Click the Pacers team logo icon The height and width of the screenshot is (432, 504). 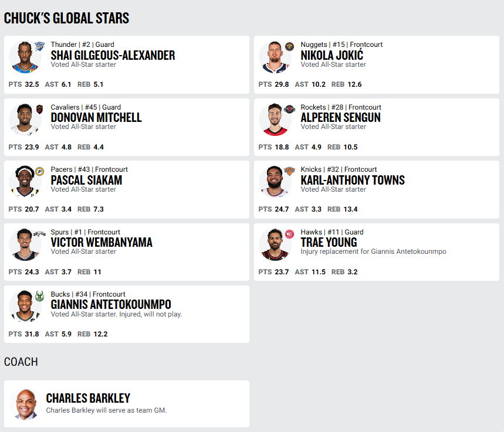[x=39, y=172]
